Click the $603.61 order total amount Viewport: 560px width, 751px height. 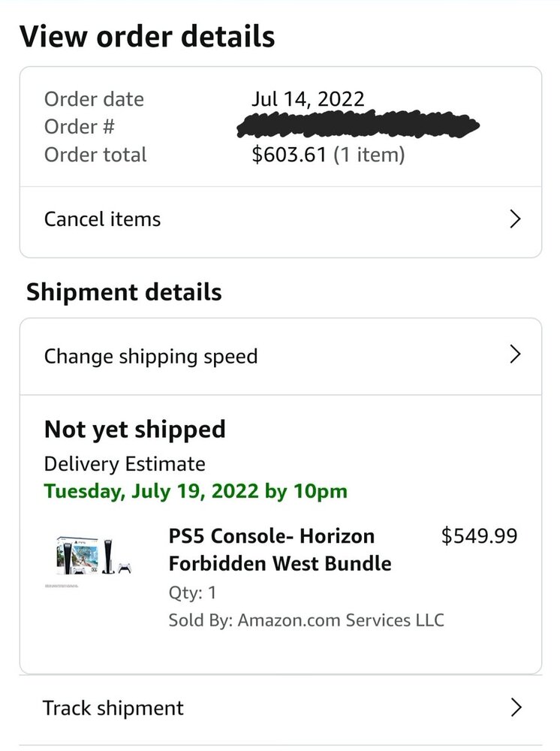pyautogui.click(x=289, y=155)
